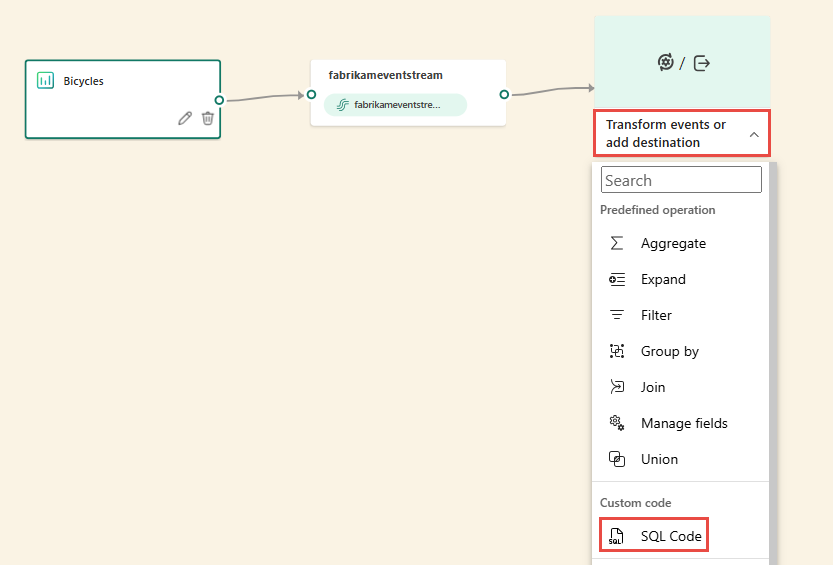Click the fabrikameventstream node input port

pos(311,95)
